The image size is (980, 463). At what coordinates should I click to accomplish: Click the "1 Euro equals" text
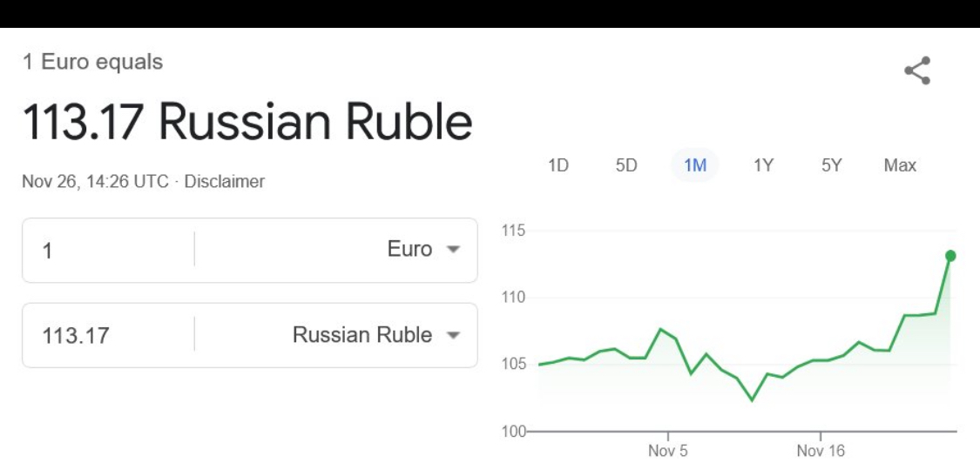[x=92, y=63]
